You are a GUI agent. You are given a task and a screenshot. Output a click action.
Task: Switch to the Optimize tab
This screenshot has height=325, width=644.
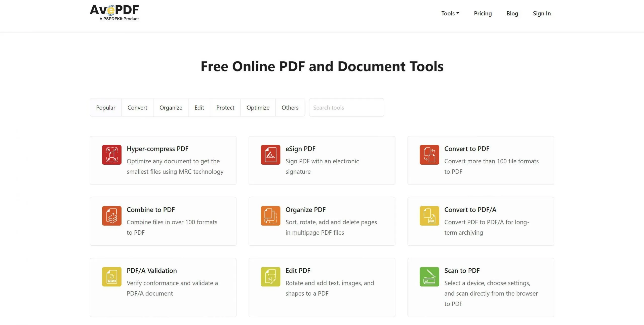258,107
